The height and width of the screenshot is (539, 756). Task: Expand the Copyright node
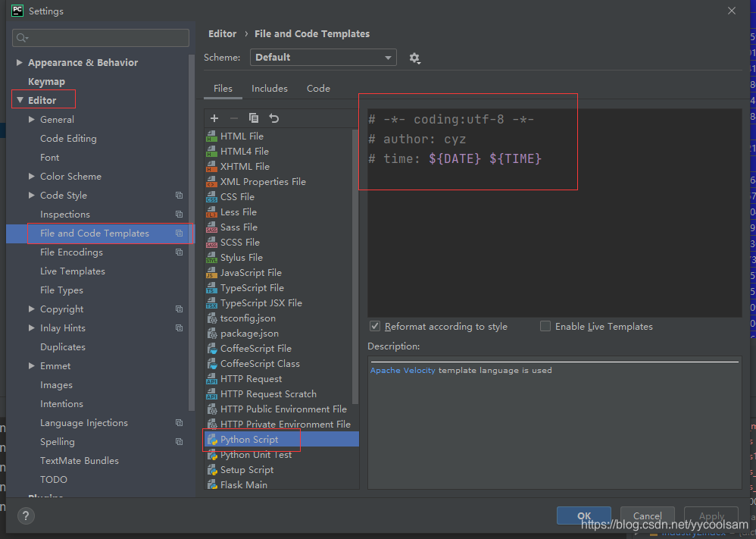click(x=32, y=309)
